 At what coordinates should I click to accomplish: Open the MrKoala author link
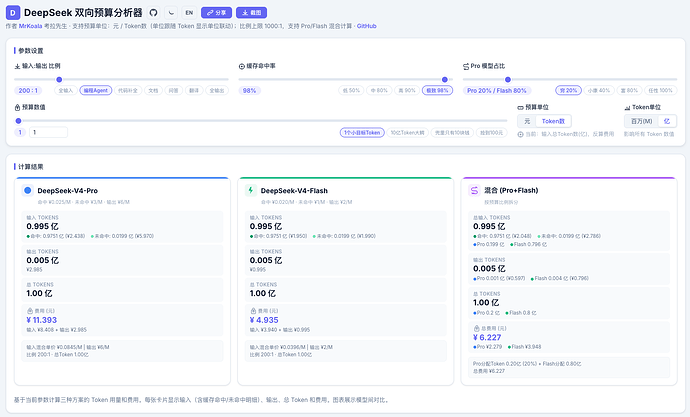[30, 26]
